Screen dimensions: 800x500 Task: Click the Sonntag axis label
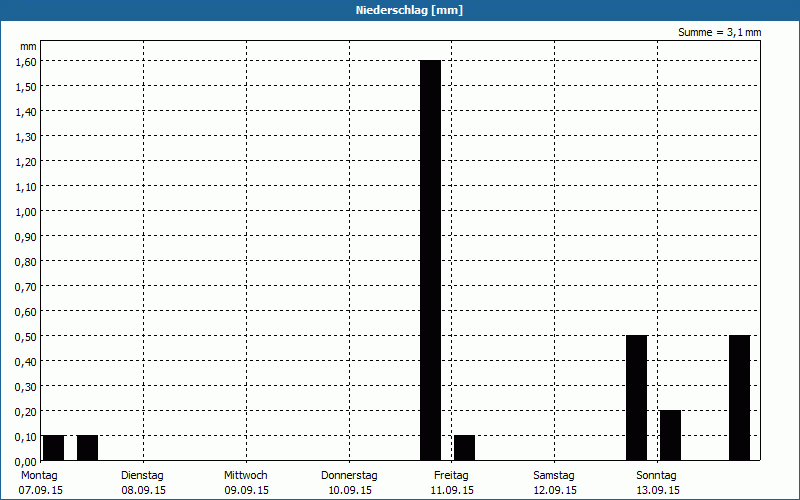656,475
